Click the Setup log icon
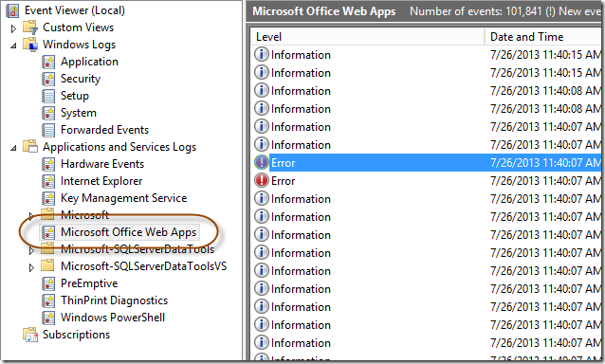Viewport: 605px width, 364px height. [48, 96]
